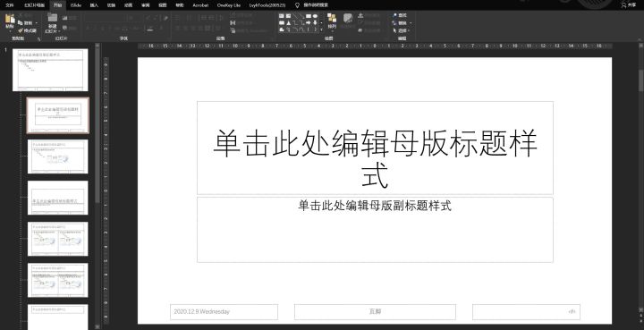Viewport: 644px width, 330px height.
Task: Click the footer (页脚) placeholder box
Action: pyautogui.click(x=375, y=312)
